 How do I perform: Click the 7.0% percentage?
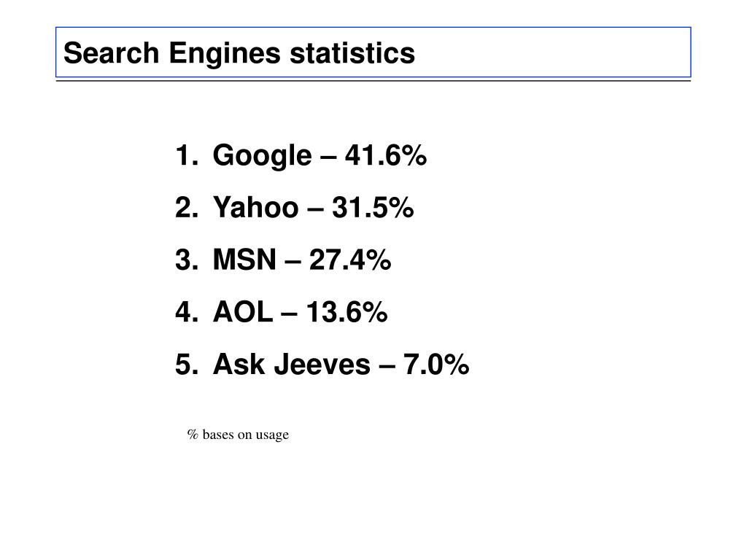tap(436, 365)
